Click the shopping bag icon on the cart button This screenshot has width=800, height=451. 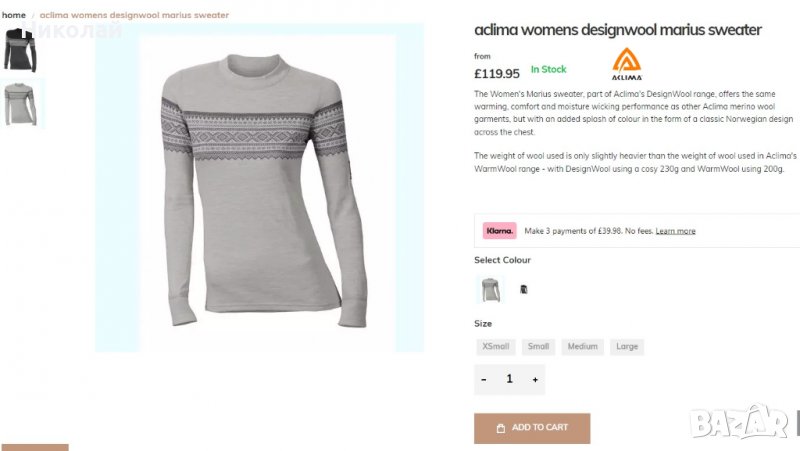[x=501, y=428]
